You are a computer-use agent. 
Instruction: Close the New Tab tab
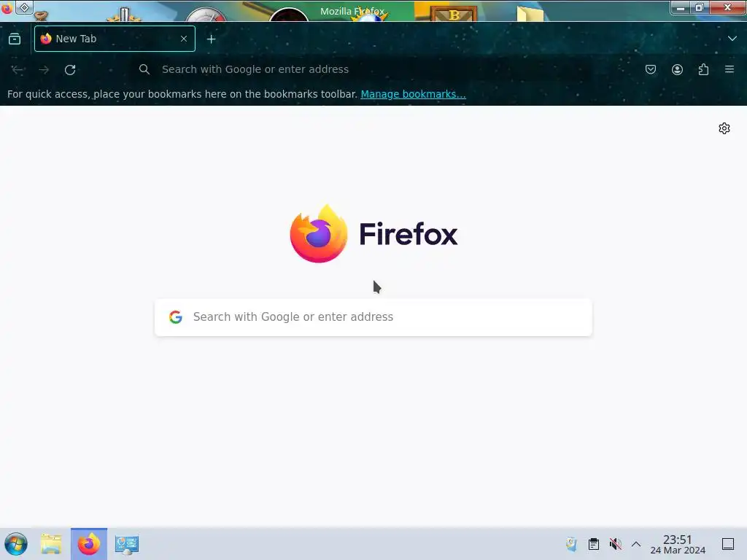(x=184, y=39)
